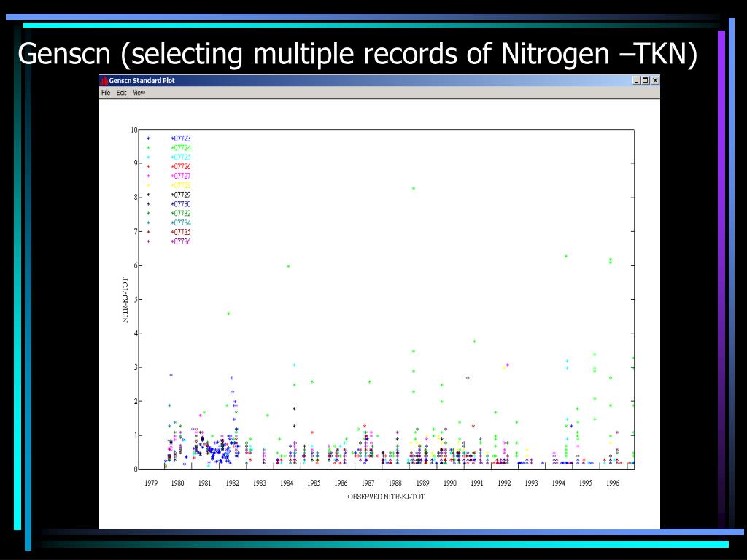747x560 pixels.
Task: Open the View menu
Action: coord(139,93)
